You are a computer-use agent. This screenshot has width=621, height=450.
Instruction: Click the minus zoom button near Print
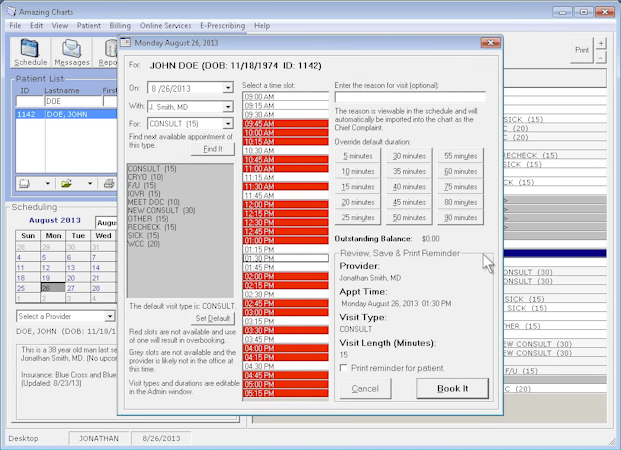point(601,57)
